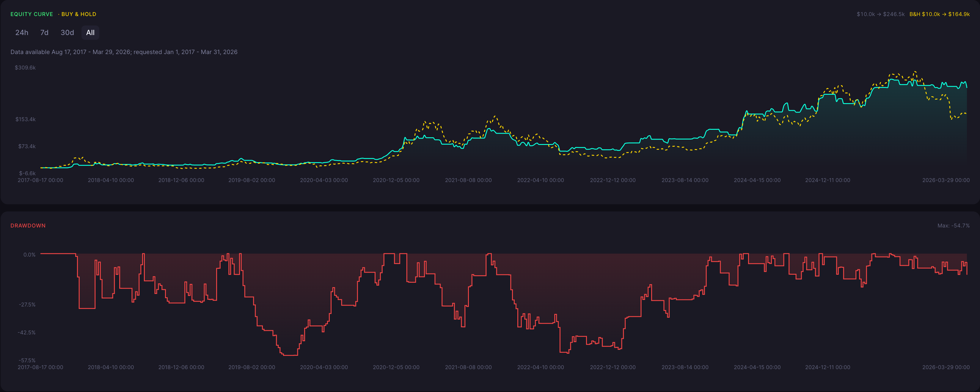Click 2017-08-17 date on equity chart axis
The image size is (980, 392).
[40, 181]
